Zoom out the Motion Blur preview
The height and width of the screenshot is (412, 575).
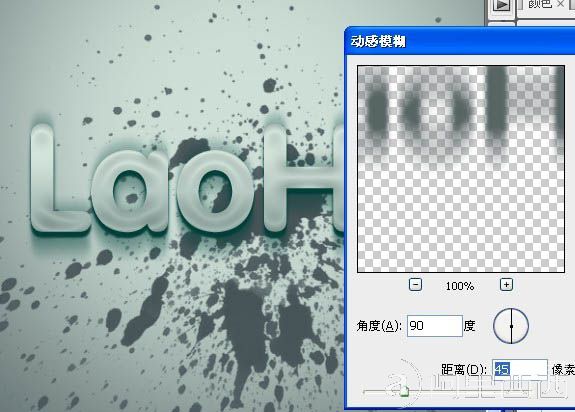(415, 284)
